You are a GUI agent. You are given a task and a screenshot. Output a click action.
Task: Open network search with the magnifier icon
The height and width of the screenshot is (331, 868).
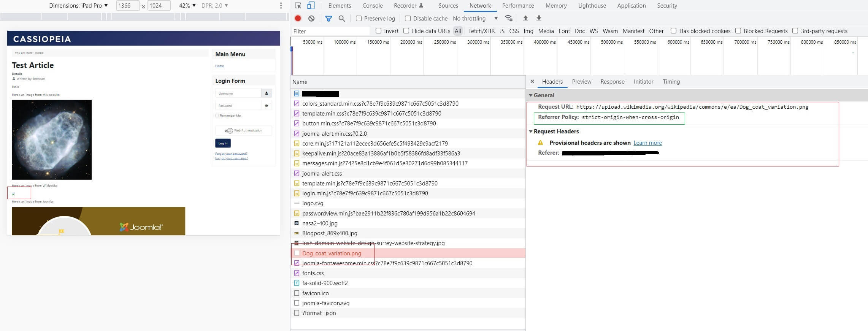click(342, 18)
